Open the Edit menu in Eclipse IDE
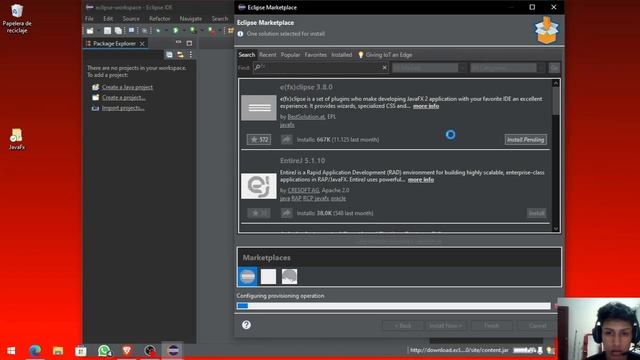This screenshot has height=360, width=640. click(108, 19)
